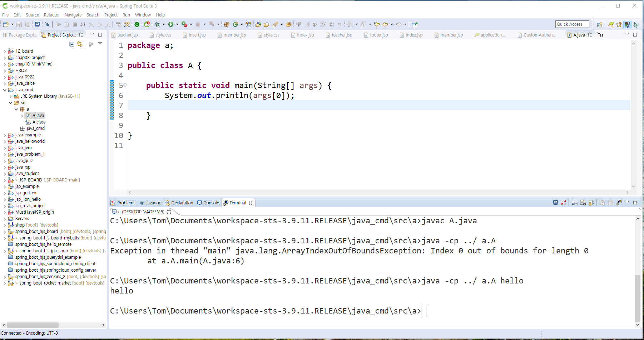Open the Problems view

pyautogui.click(x=126, y=203)
